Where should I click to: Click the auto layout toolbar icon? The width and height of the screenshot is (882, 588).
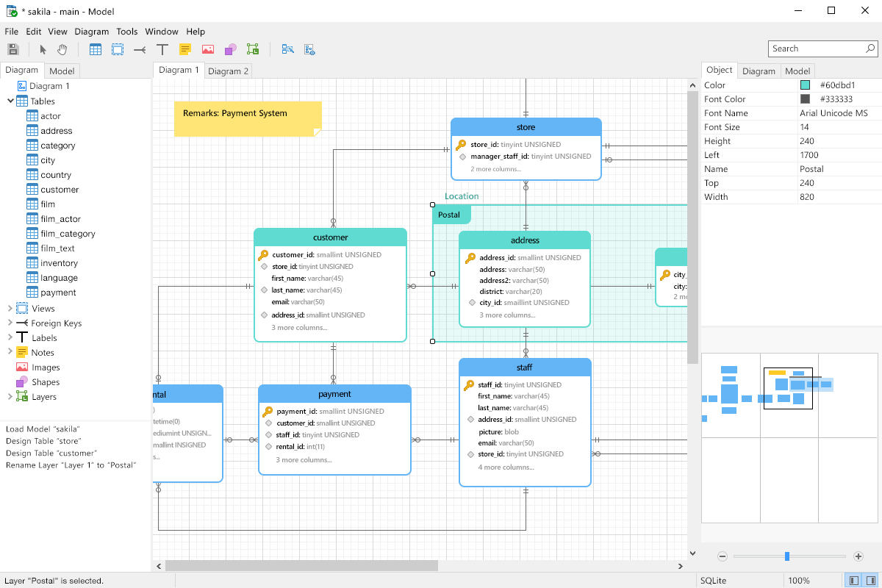point(287,49)
